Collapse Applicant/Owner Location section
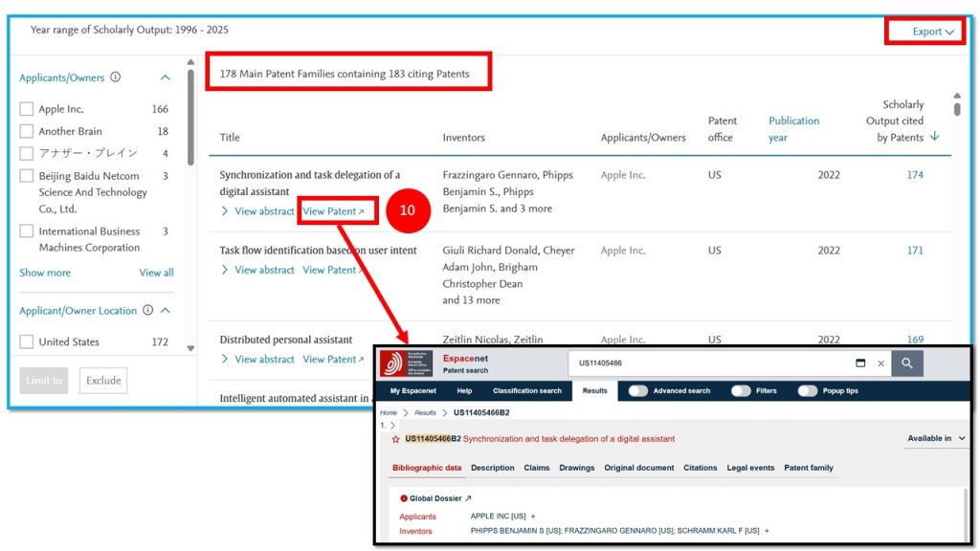This screenshot has height=551, width=980. point(165,310)
